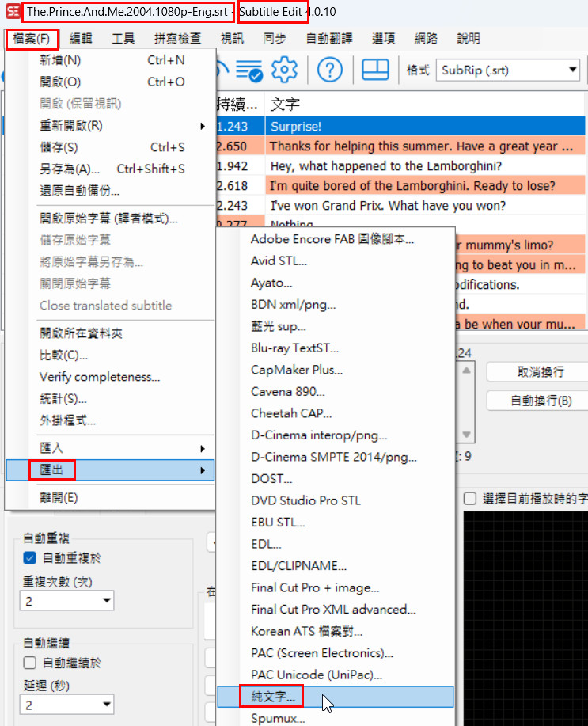Select 另存為(A)... in the File menu
The width and height of the screenshot is (588, 726).
point(70,169)
